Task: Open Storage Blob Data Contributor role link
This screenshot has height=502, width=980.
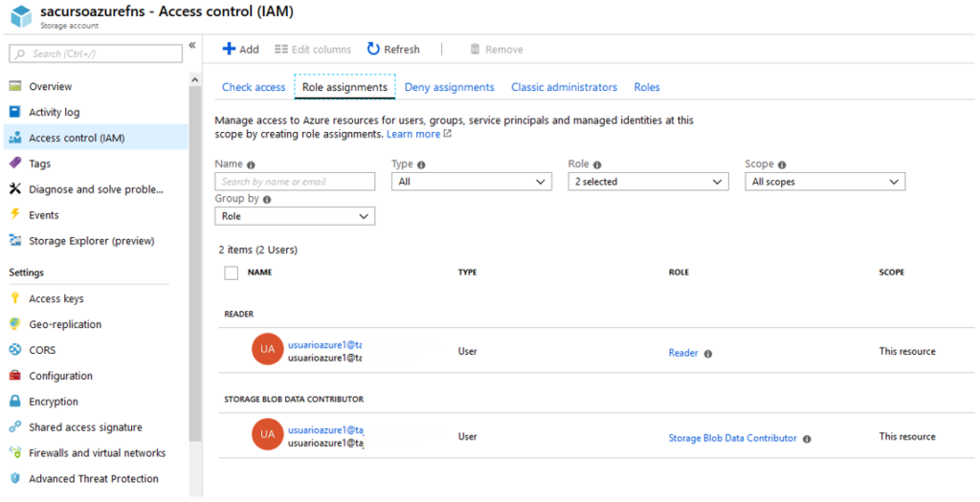Action: pos(732,438)
